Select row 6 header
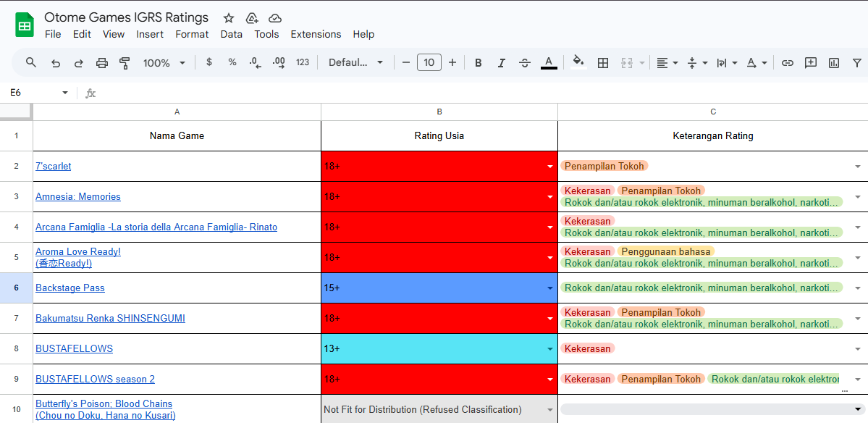This screenshot has width=868, height=423. (x=16, y=288)
